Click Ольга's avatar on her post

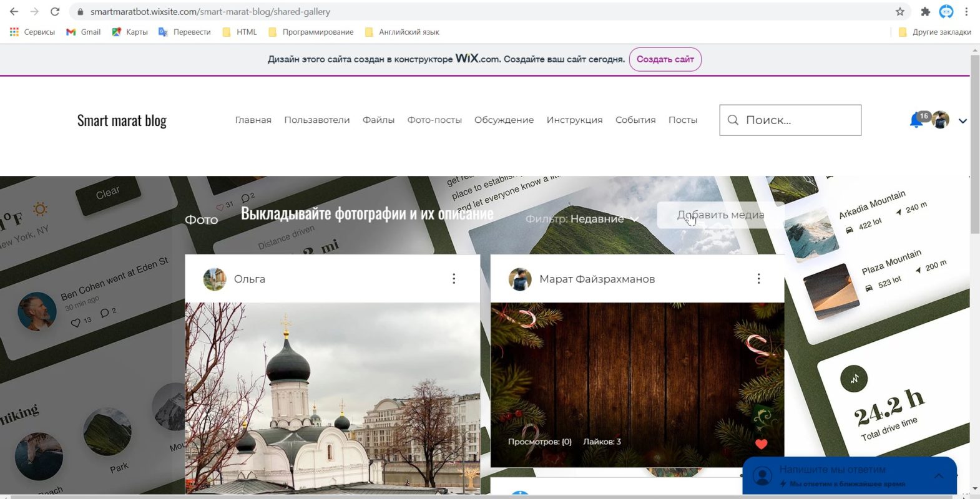(215, 279)
